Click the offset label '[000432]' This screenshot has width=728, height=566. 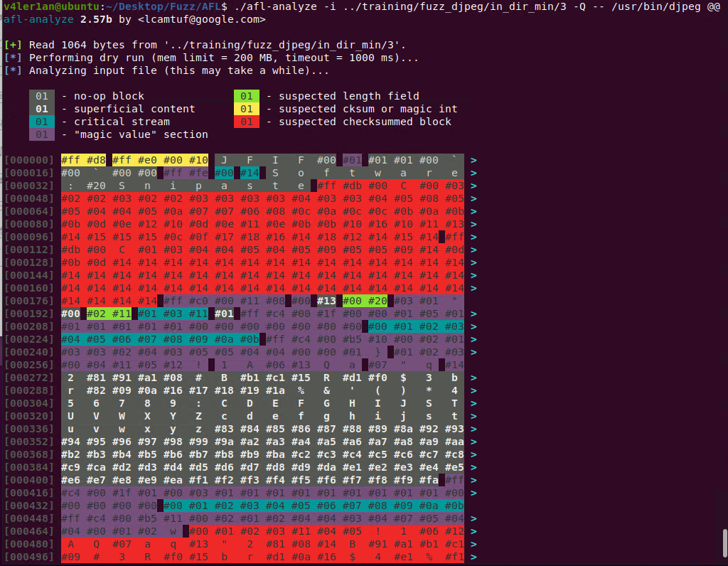tap(28, 506)
